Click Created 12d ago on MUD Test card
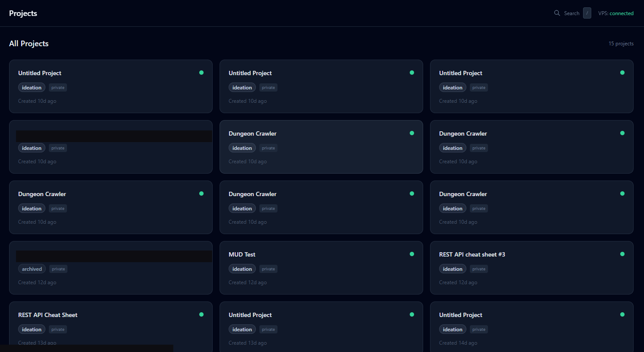This screenshot has width=644, height=352. coord(248,282)
